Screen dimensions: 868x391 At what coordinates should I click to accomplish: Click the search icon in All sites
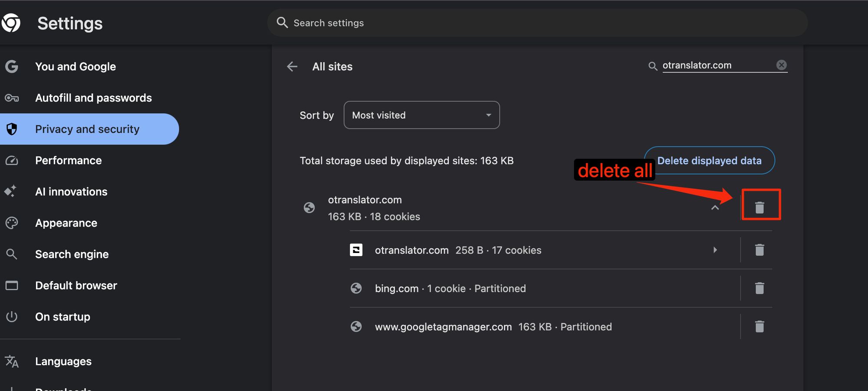pos(653,66)
